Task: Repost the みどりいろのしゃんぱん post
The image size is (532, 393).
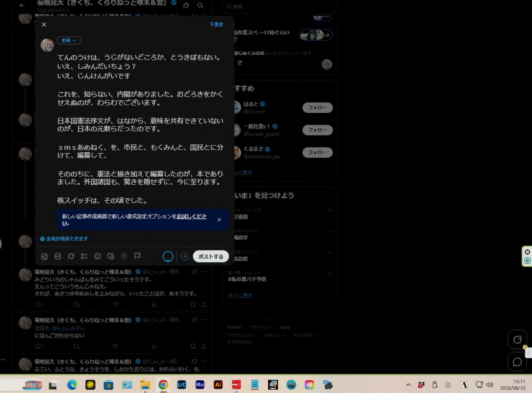Action: [76, 304]
